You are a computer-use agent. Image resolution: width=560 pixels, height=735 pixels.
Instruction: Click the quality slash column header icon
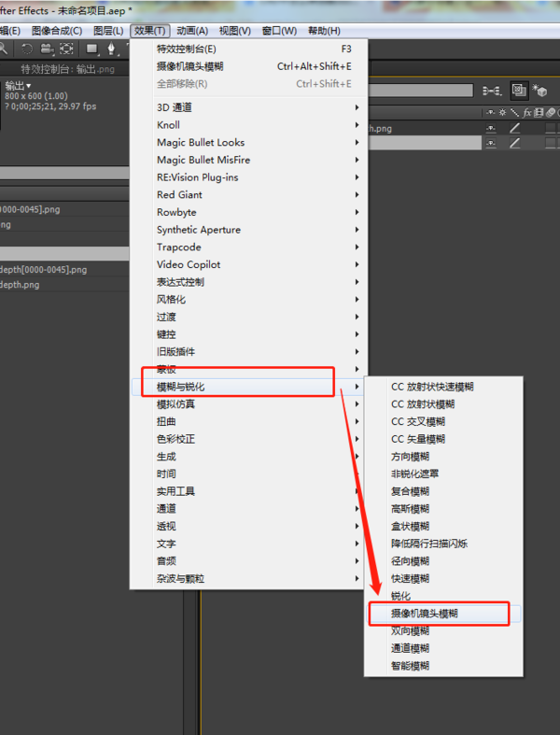pyautogui.click(x=514, y=112)
